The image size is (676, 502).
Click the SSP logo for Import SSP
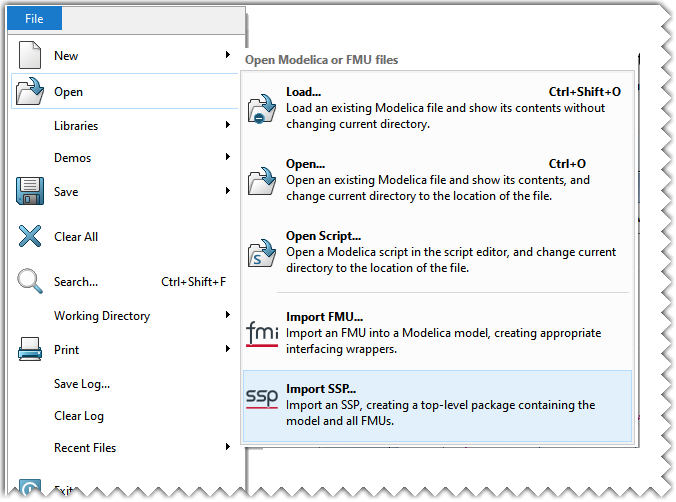point(262,398)
